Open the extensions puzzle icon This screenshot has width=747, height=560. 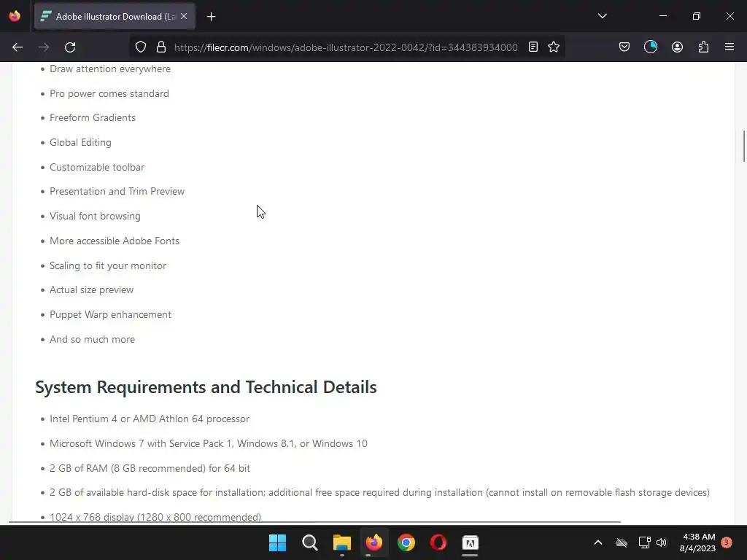click(x=703, y=47)
